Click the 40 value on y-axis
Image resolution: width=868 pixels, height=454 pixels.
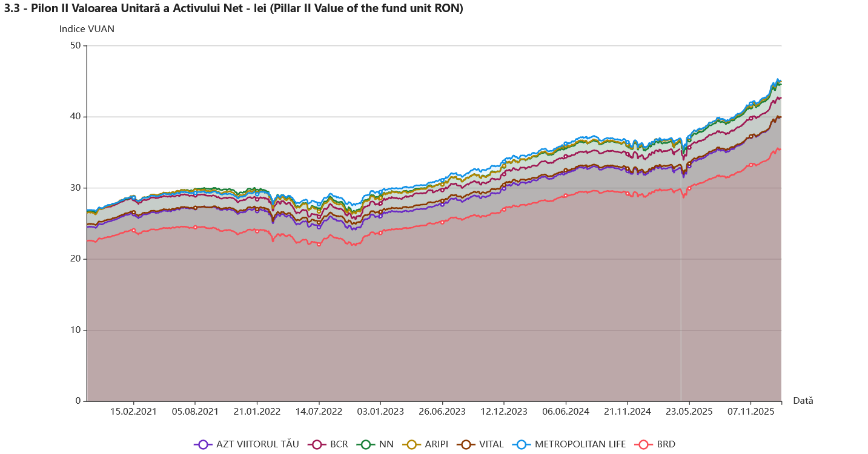tap(75, 117)
